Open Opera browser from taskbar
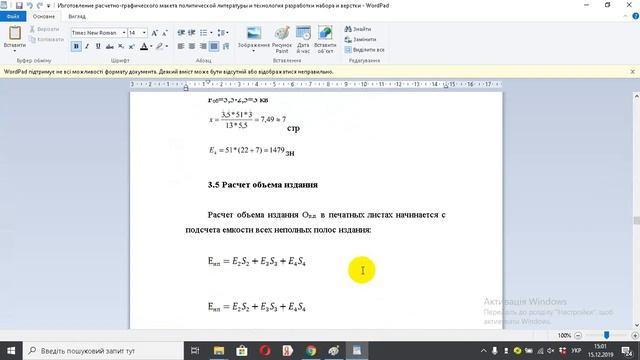 click(264, 351)
